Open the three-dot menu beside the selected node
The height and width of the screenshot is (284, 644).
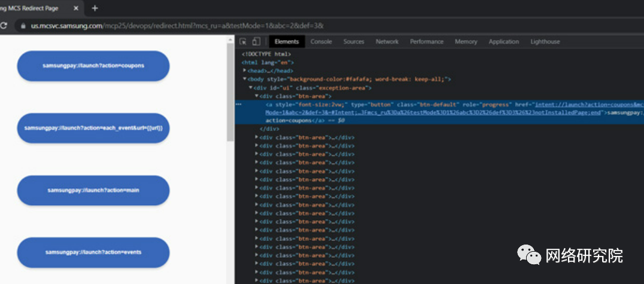[239, 104]
